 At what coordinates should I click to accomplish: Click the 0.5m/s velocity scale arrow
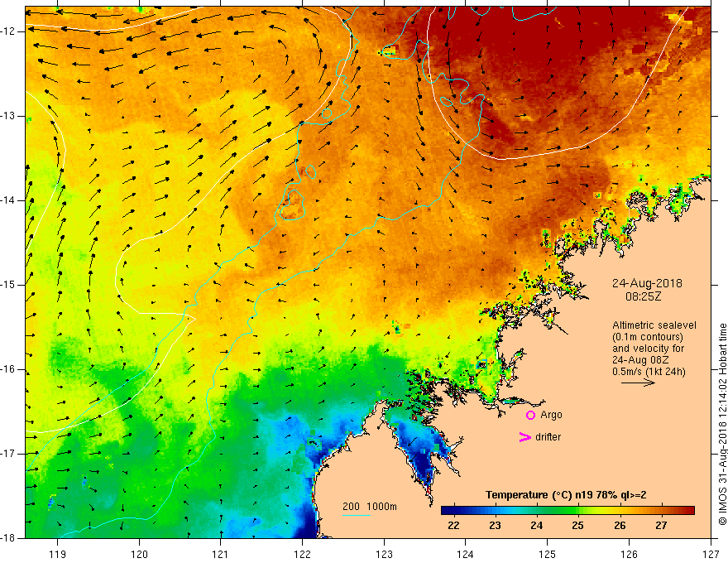638,383
